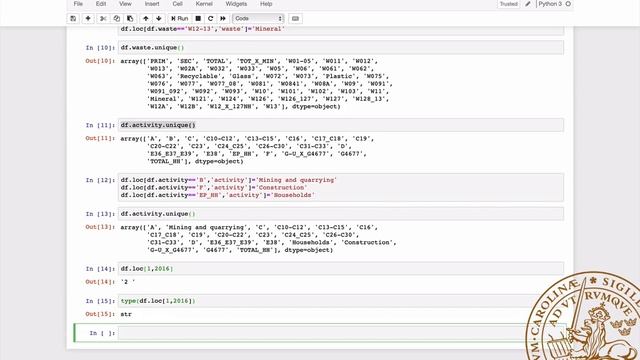Open the Cell menu

click(x=178, y=4)
